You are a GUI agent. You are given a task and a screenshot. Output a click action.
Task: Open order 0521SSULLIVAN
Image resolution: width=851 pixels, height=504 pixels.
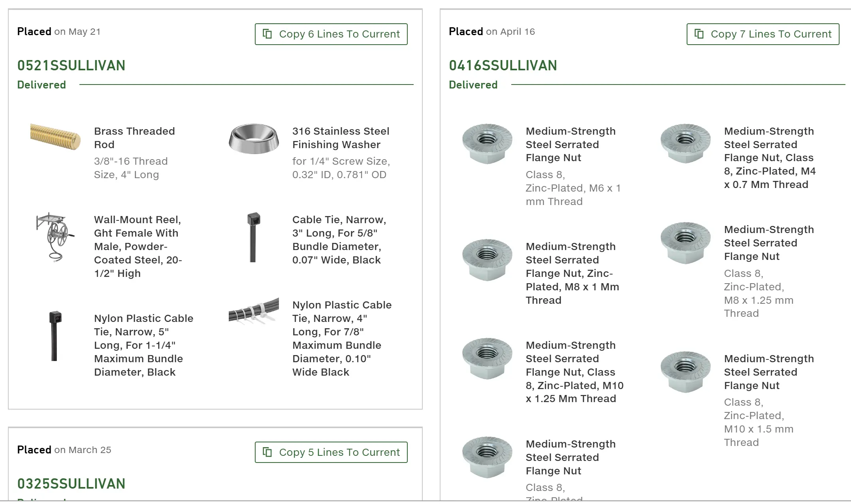tap(71, 66)
